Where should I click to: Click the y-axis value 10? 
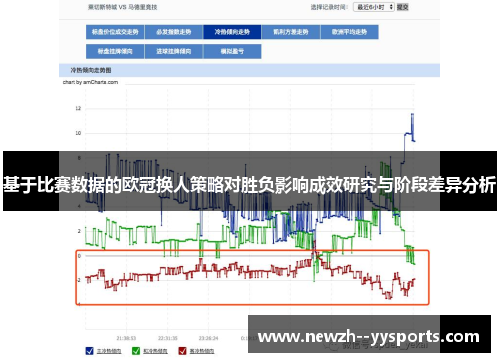[x=78, y=133]
